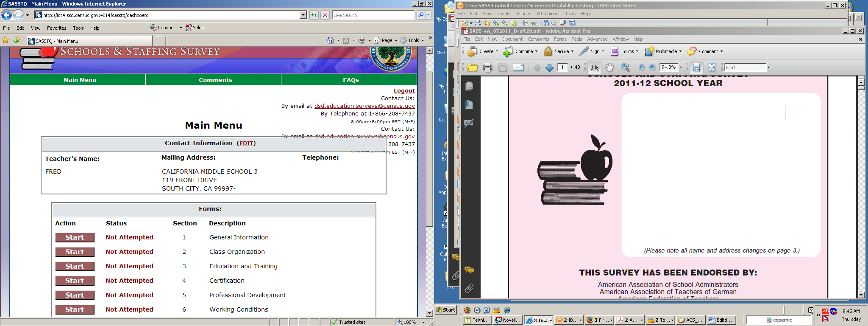Open the Pages panel in Acrobat sidebar
The image size is (868, 326).
click(x=469, y=86)
